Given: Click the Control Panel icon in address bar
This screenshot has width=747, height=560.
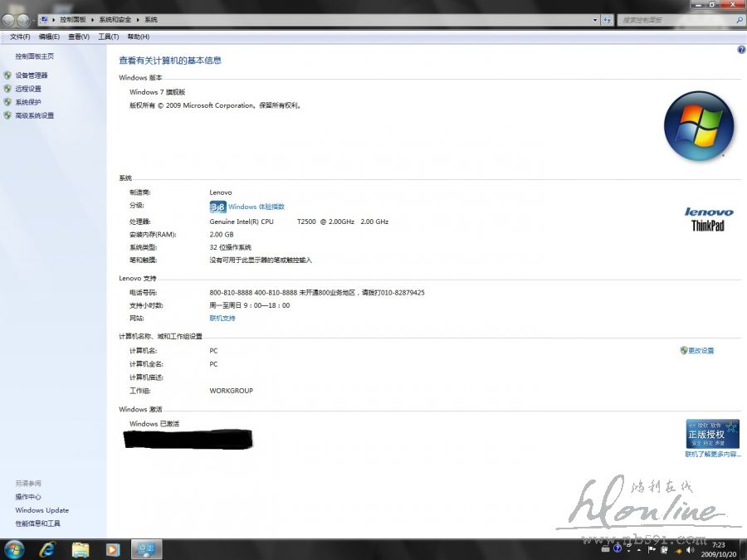Looking at the screenshot, I should click(44, 20).
